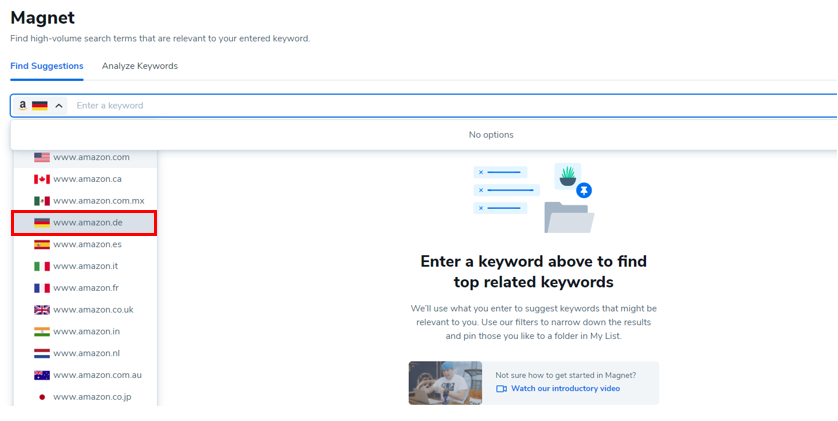Pick www.amazon.com.au from dropdown

tap(86, 375)
